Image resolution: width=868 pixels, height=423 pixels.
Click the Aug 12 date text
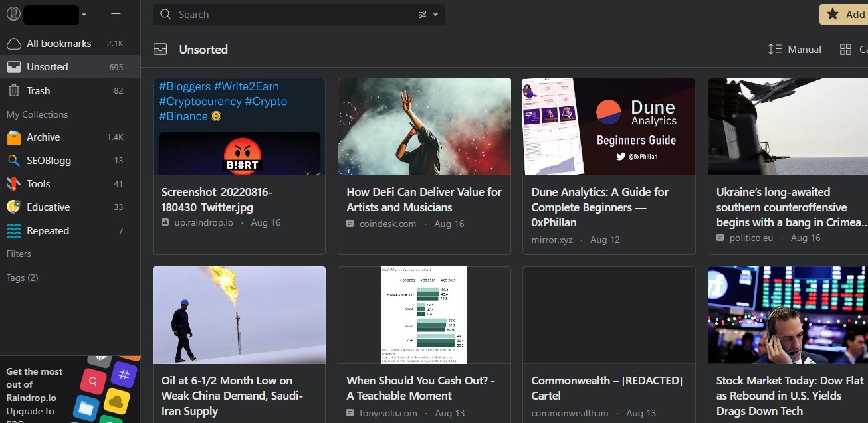(605, 239)
